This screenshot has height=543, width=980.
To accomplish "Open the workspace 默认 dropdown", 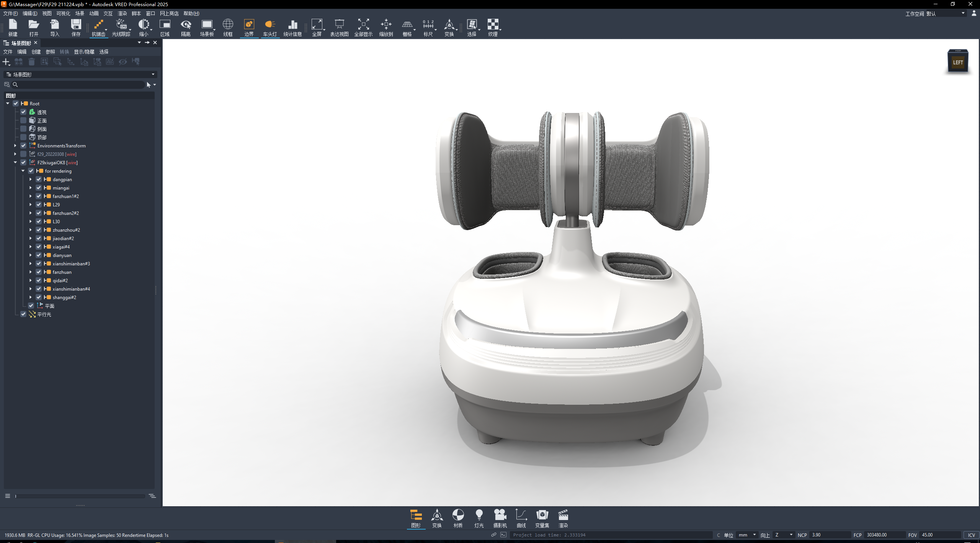I will pyautogui.click(x=964, y=13).
